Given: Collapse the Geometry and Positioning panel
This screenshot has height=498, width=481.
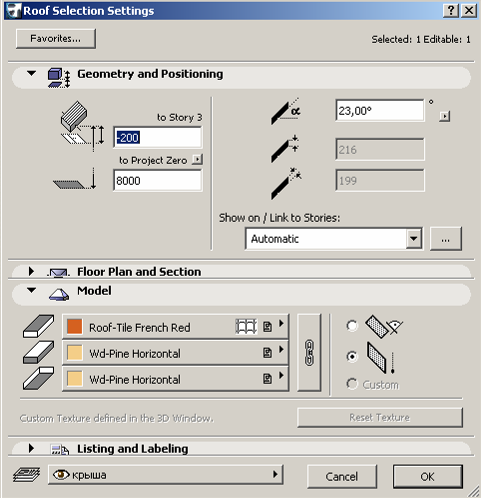Looking at the screenshot, I should (x=31, y=73).
